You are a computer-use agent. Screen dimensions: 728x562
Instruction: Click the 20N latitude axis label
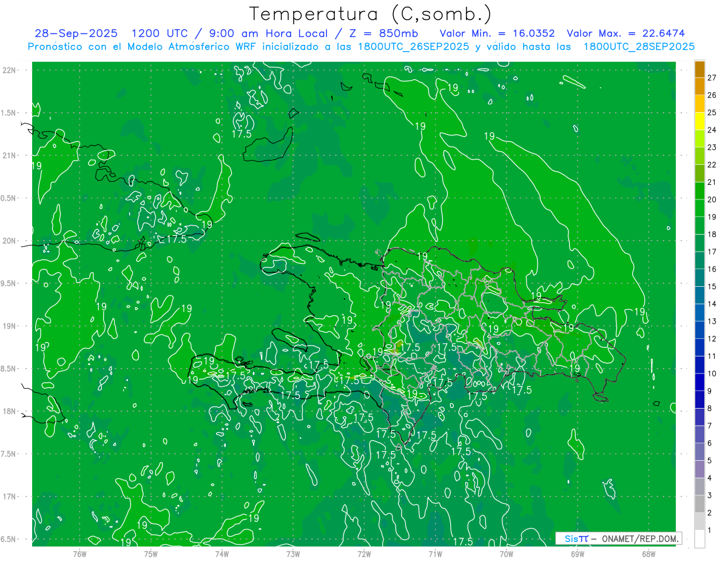[8, 241]
